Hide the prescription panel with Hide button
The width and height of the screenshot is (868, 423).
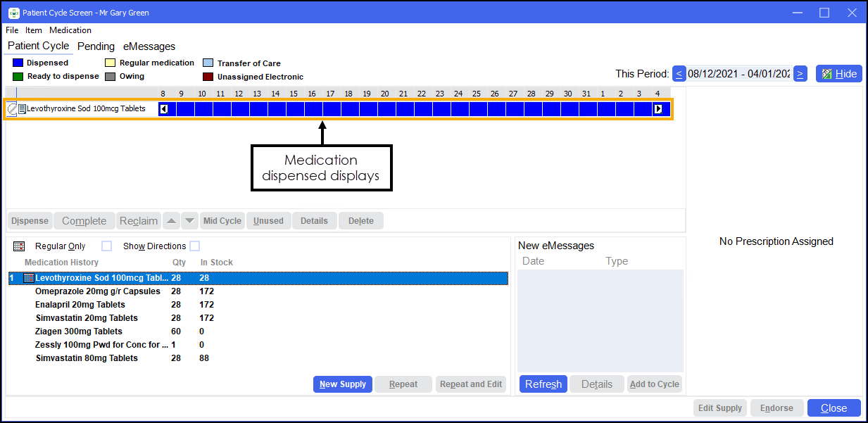pyautogui.click(x=838, y=74)
